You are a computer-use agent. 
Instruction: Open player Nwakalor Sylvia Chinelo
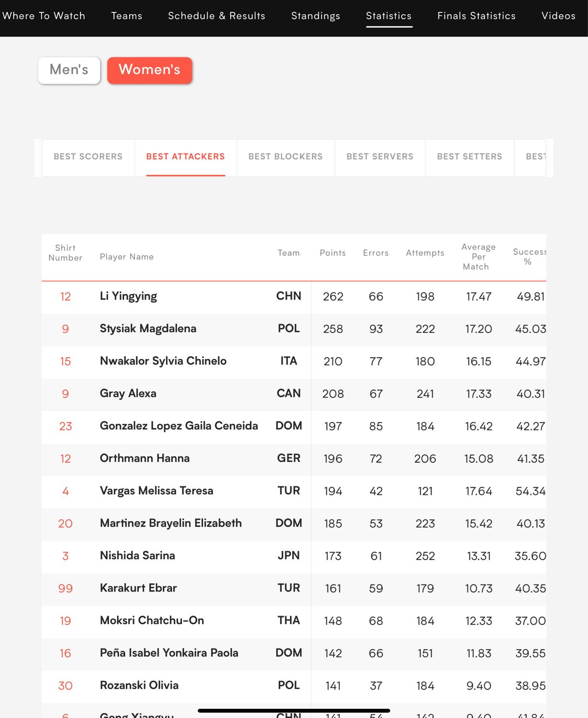pyautogui.click(x=163, y=361)
